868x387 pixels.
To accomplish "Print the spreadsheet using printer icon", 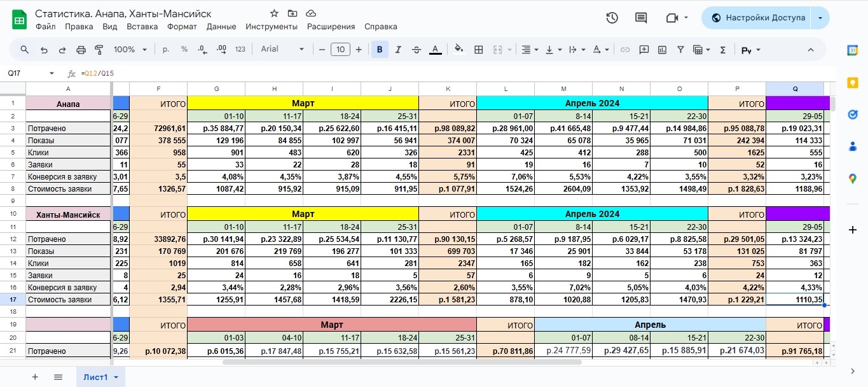I will [x=81, y=50].
